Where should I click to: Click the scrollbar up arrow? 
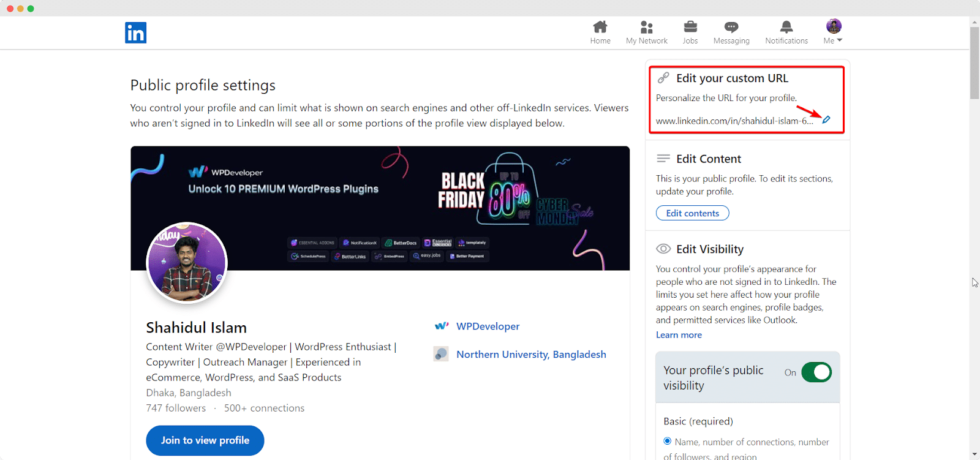974,22
